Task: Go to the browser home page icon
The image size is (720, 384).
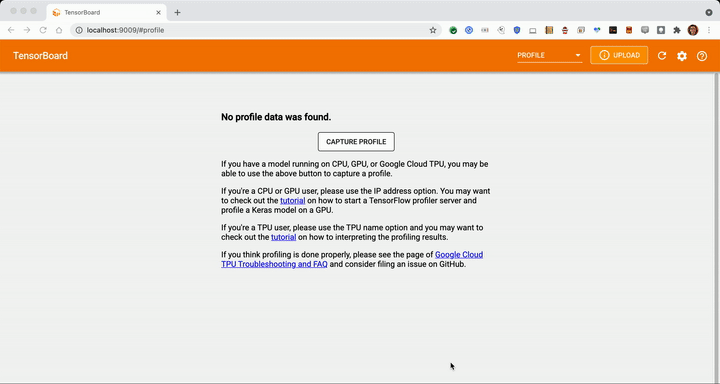Action: click(x=59, y=30)
